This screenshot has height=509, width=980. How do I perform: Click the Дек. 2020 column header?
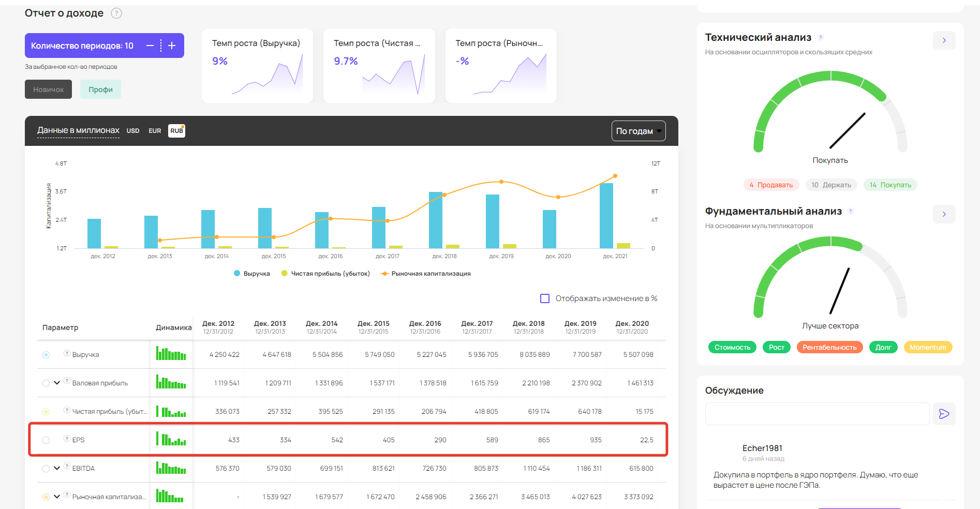(x=632, y=327)
